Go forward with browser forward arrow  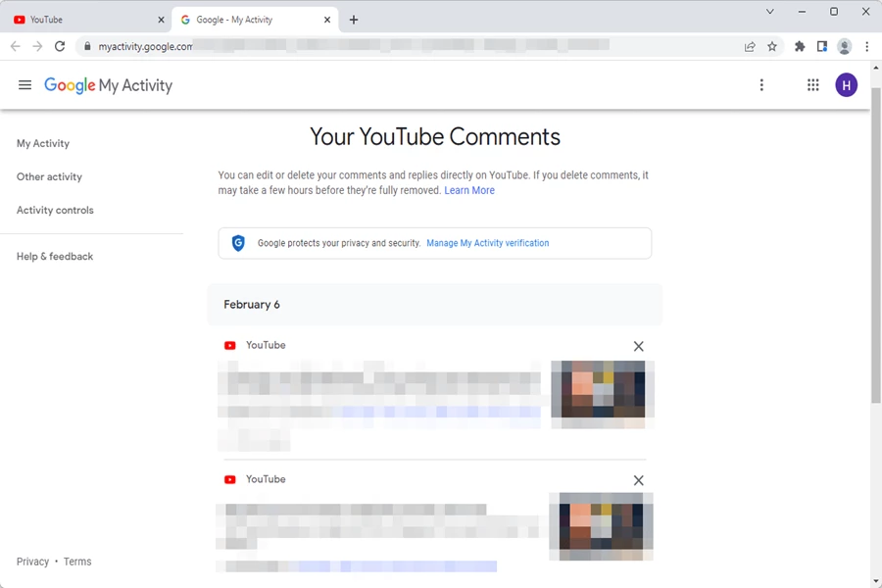tap(37, 47)
